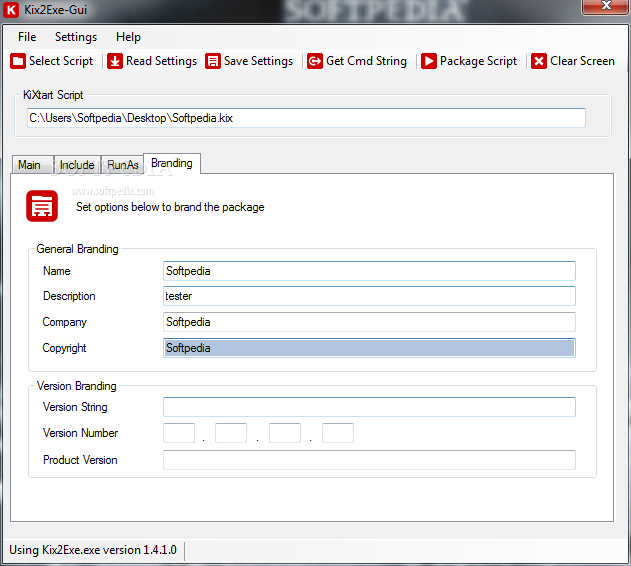Click the 'Version String' label
This screenshot has width=631, height=566.
75,407
